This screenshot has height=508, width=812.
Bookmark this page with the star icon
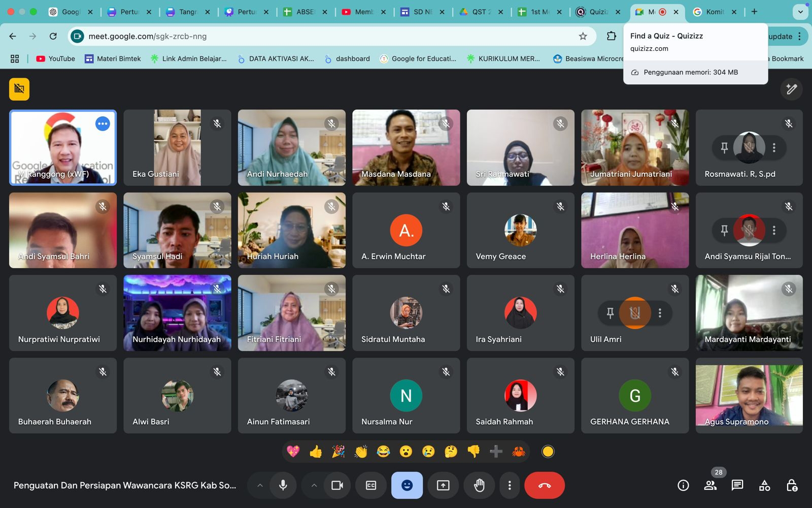coord(583,36)
